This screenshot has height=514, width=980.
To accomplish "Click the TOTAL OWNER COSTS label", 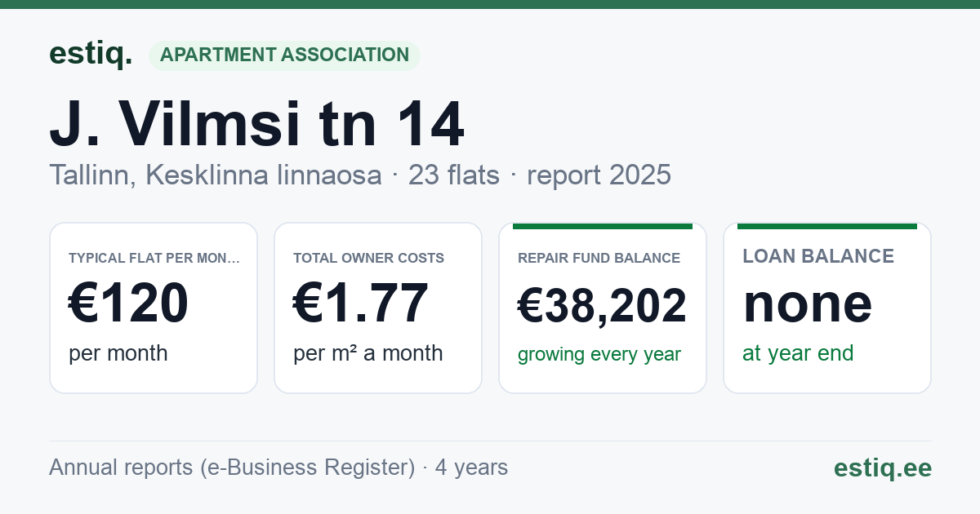I will pyautogui.click(x=368, y=259).
